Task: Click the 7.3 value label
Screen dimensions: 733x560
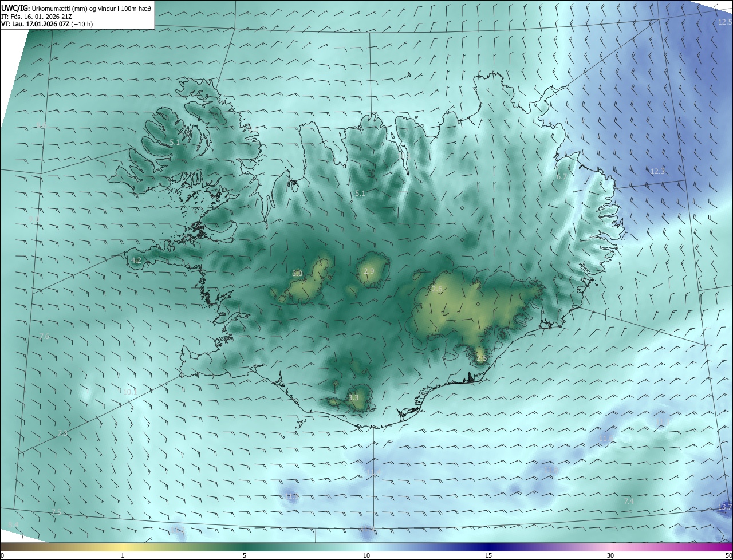Action: point(62,433)
